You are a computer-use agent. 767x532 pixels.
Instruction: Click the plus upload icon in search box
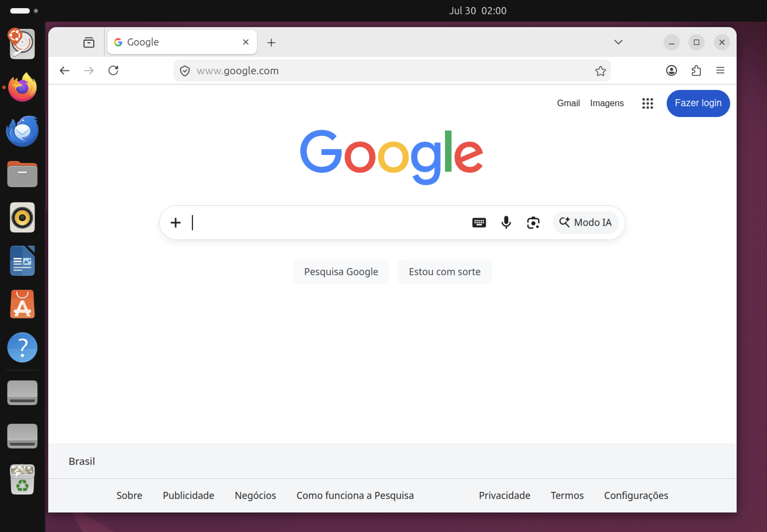[175, 222]
